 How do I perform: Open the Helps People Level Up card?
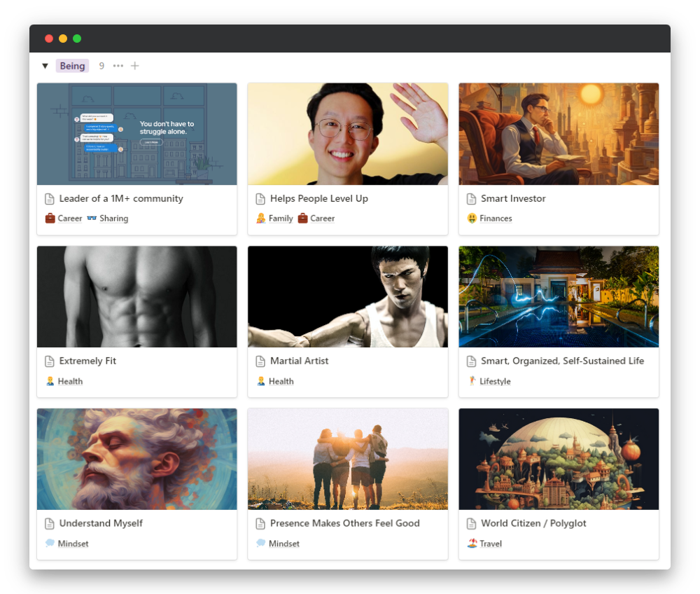(318, 199)
